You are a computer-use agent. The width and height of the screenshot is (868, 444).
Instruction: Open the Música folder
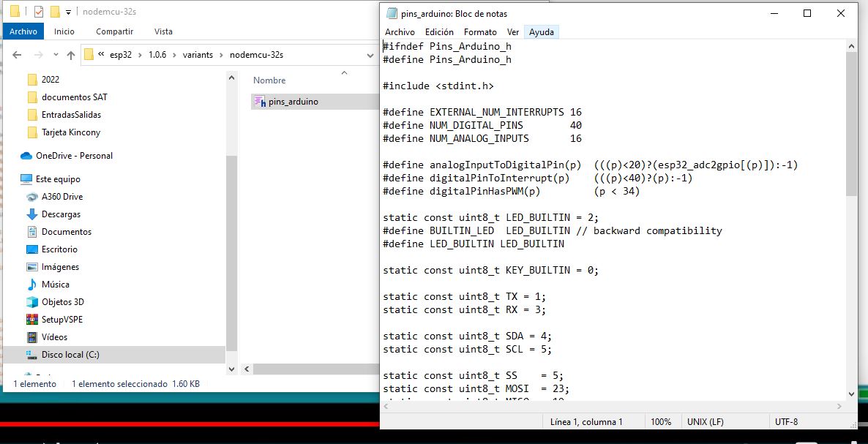56,285
